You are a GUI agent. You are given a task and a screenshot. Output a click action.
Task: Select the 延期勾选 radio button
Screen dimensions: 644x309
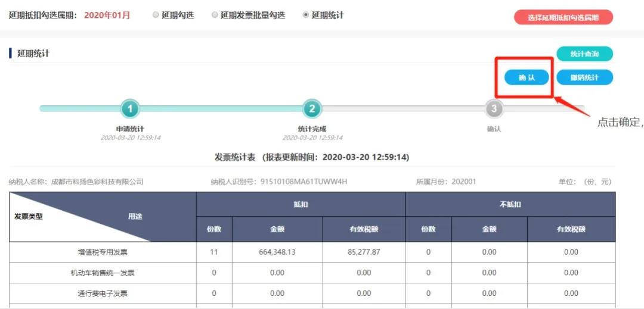(156, 15)
